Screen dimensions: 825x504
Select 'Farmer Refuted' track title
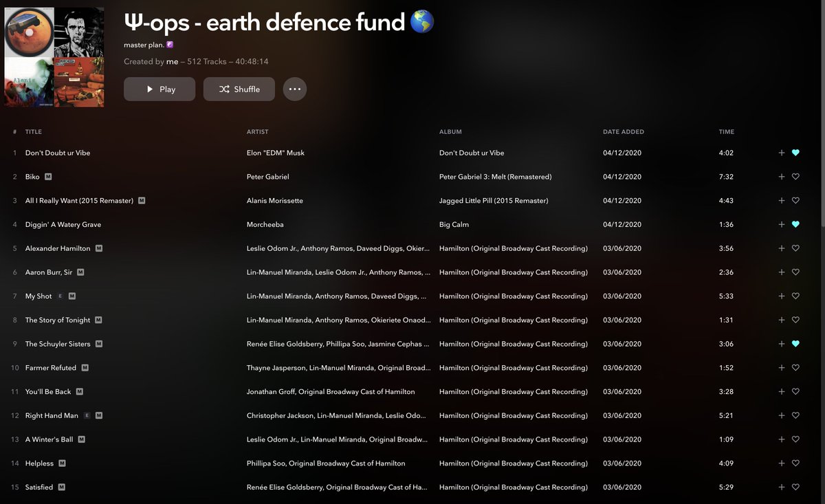click(51, 368)
